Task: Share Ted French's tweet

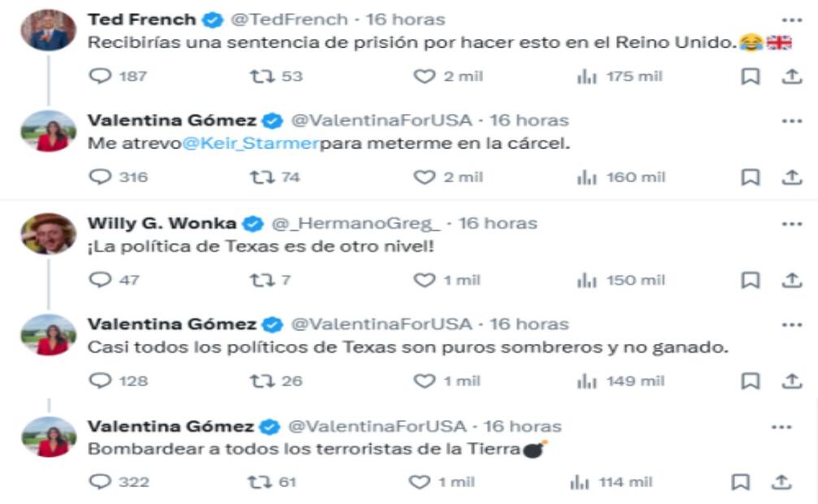Action: (791, 76)
